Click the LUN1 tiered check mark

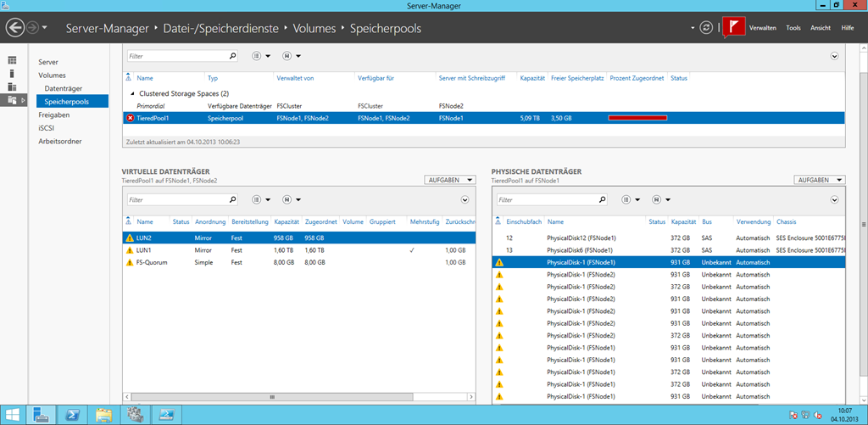tap(412, 250)
